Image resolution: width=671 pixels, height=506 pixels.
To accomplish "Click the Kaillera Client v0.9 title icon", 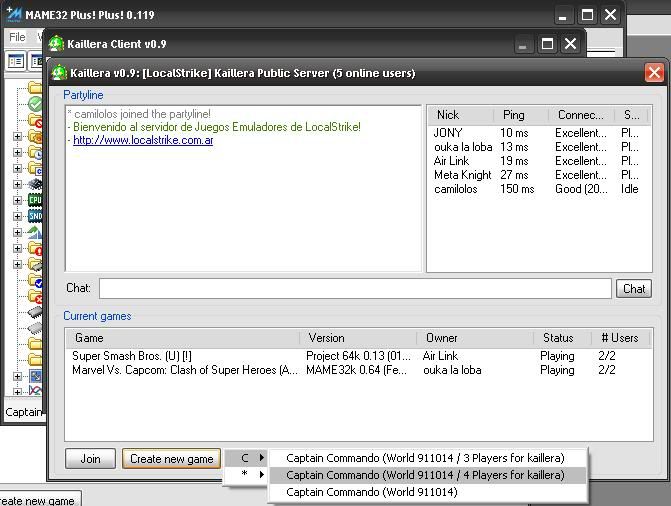I will click(56, 44).
